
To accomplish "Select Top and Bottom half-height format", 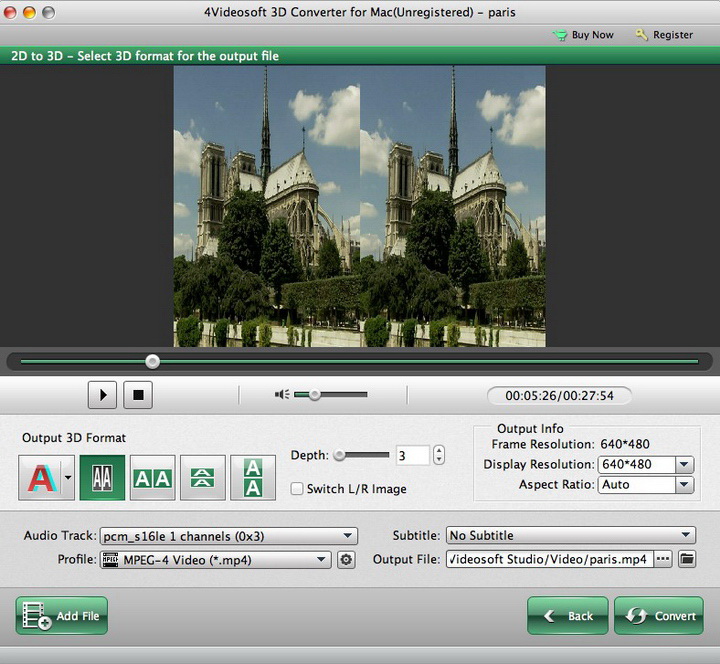I will click(x=202, y=478).
